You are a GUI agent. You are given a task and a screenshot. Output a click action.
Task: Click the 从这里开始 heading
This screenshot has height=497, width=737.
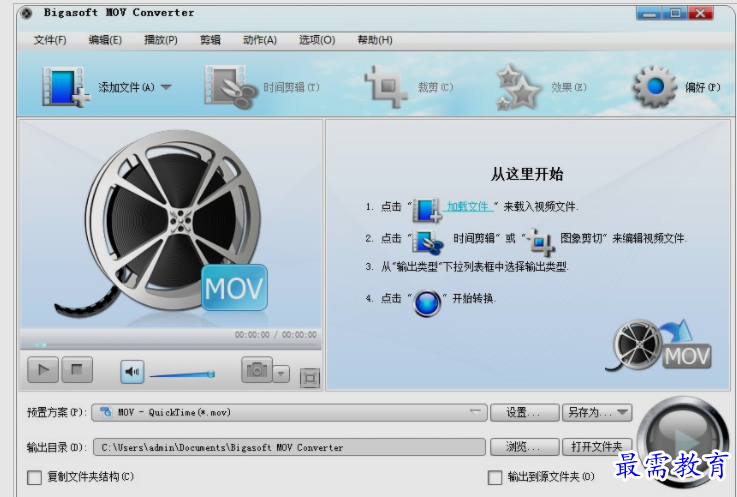click(527, 174)
